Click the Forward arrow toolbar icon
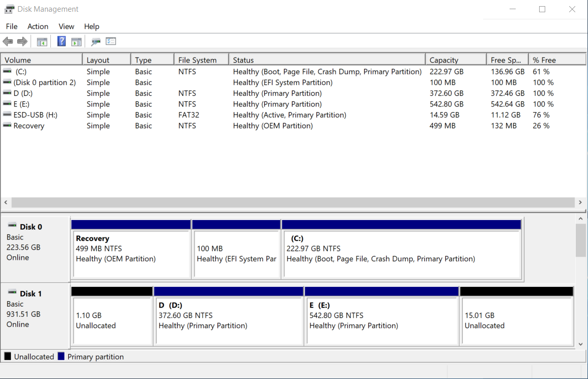 coord(22,41)
